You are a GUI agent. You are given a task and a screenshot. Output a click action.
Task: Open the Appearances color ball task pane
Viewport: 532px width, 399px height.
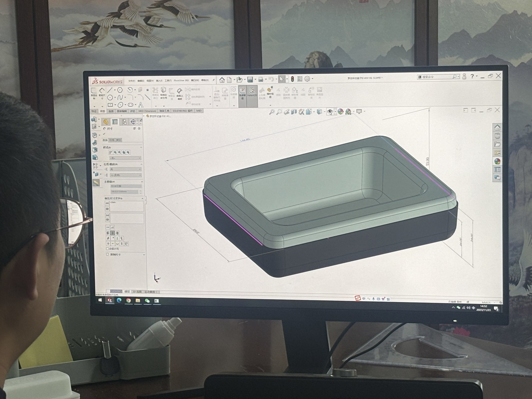tap(497, 161)
